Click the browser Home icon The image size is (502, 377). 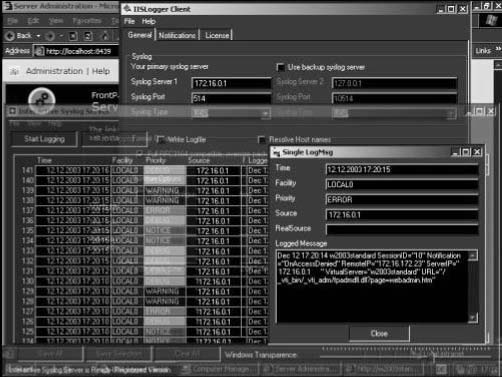click(105, 36)
